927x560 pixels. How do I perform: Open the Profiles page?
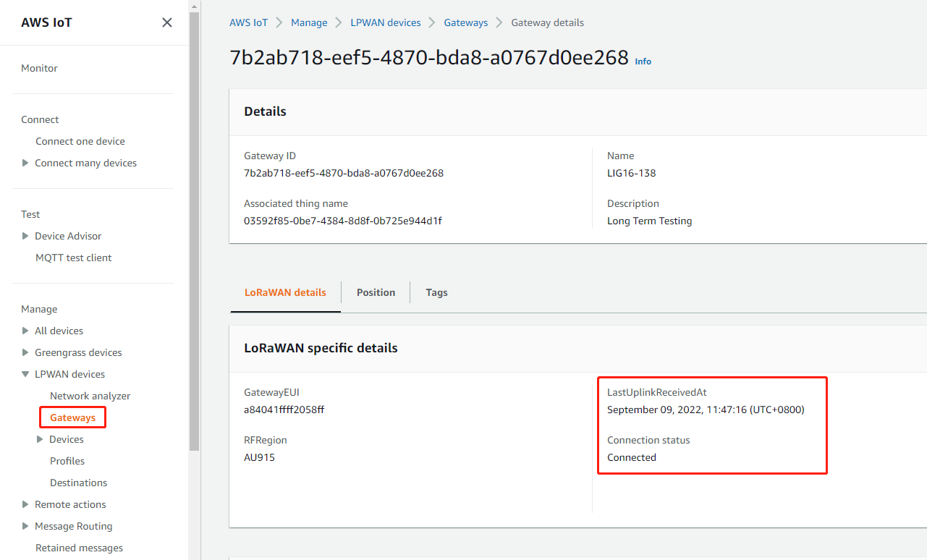coord(67,461)
